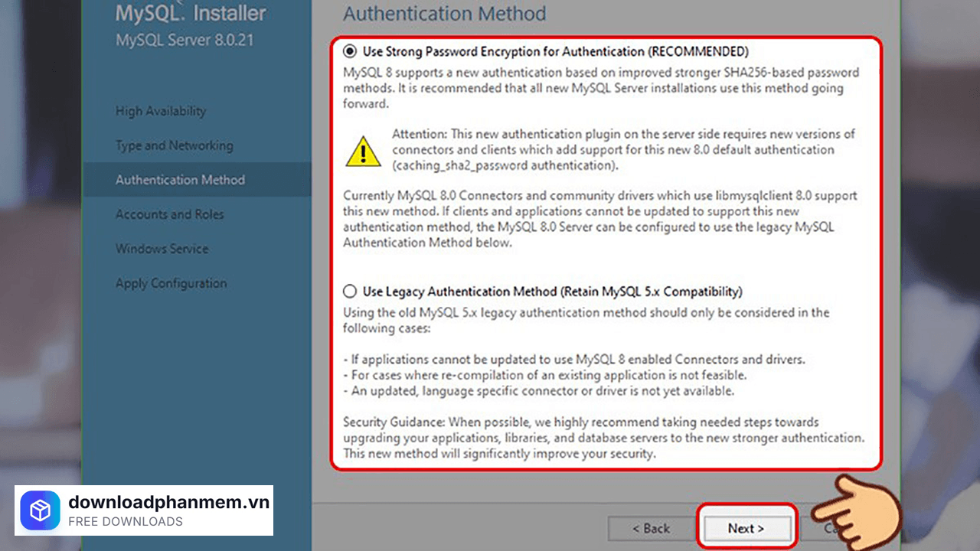
Task: Select Use Strong Password Encryption radio button
Action: click(350, 52)
